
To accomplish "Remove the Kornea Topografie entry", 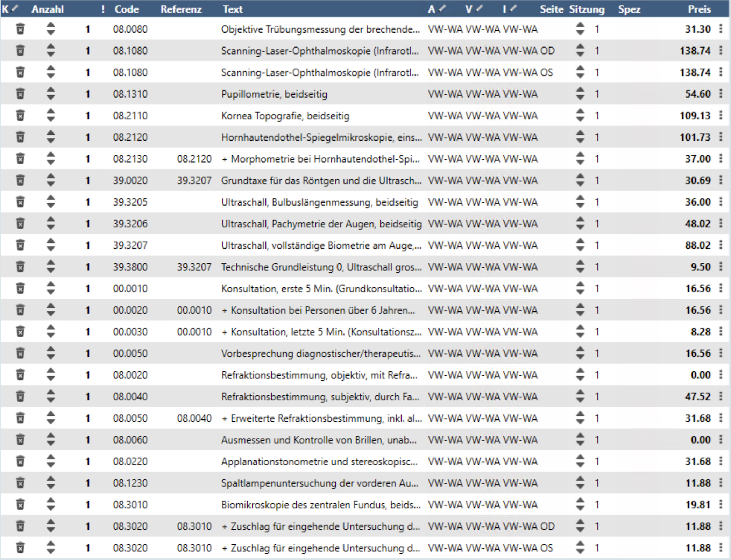I will (20, 116).
